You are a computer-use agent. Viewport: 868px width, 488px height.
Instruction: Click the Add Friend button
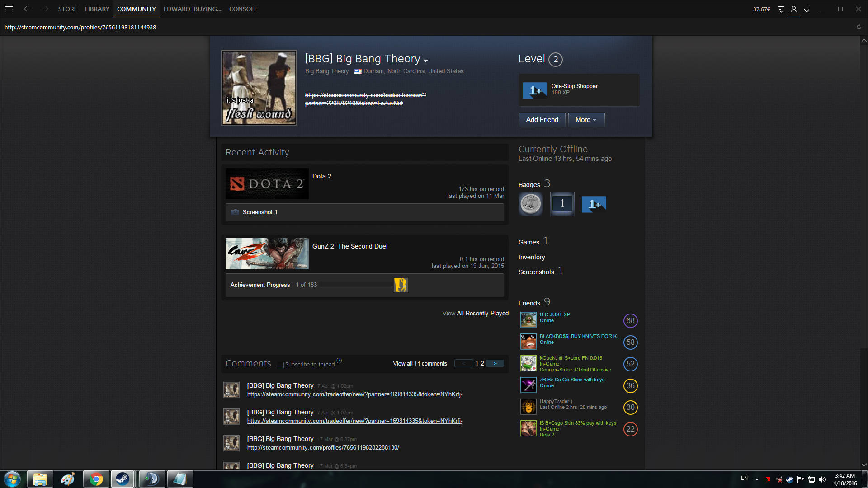(x=542, y=120)
